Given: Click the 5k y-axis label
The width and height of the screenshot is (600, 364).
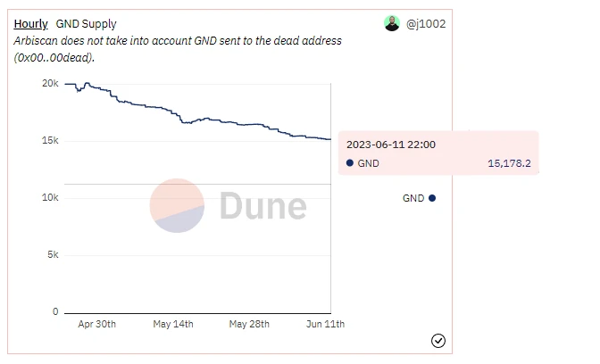Looking at the screenshot, I should click(x=53, y=254).
